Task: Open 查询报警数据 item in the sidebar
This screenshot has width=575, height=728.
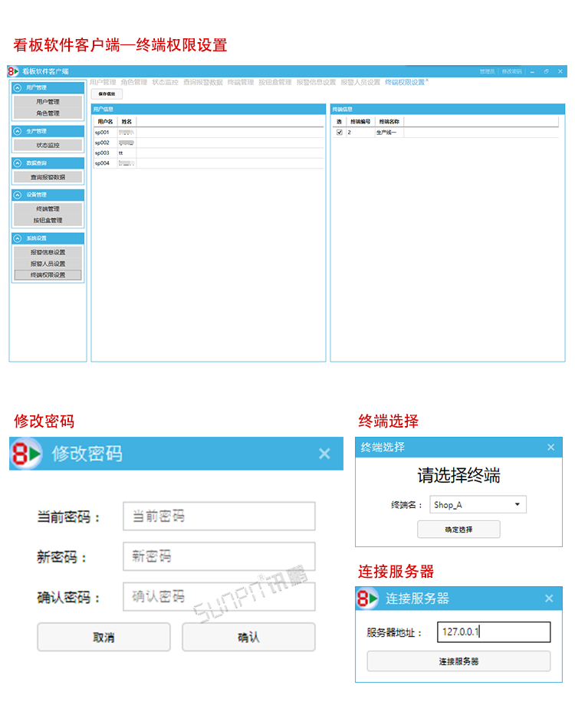Action: [48, 177]
